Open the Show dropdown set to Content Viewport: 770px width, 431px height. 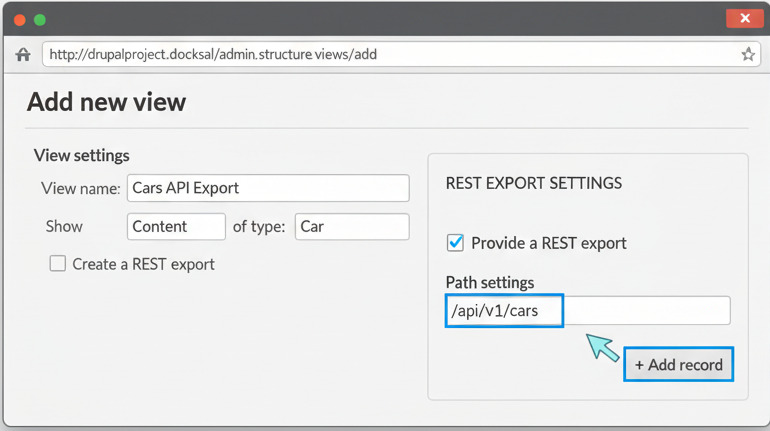click(x=176, y=227)
